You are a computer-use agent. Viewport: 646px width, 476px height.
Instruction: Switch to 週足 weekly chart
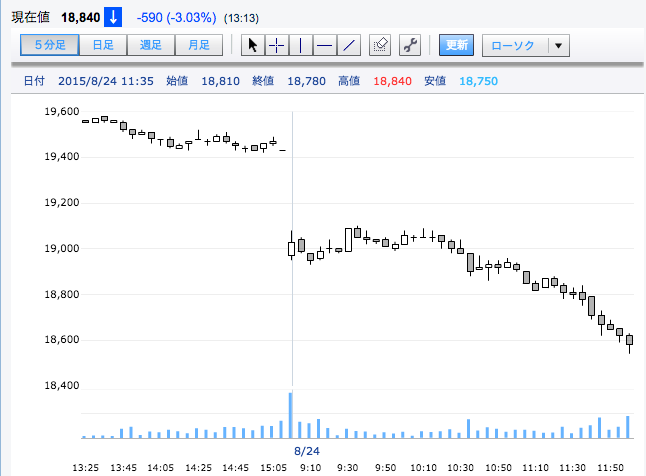click(151, 45)
